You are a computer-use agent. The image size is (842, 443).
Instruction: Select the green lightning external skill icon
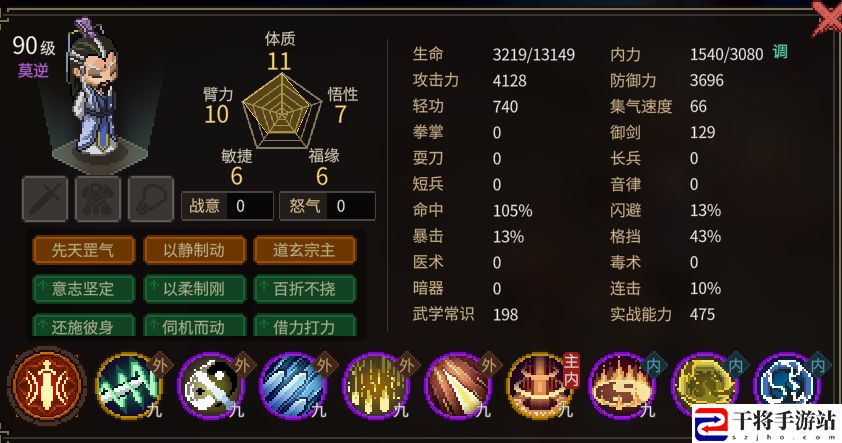(129, 386)
